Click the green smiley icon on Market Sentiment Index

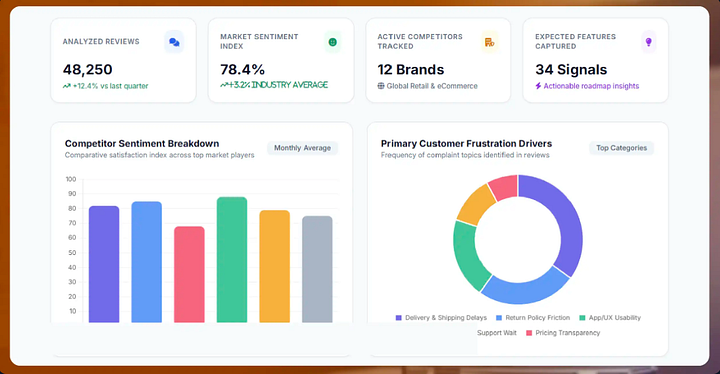[333, 42]
